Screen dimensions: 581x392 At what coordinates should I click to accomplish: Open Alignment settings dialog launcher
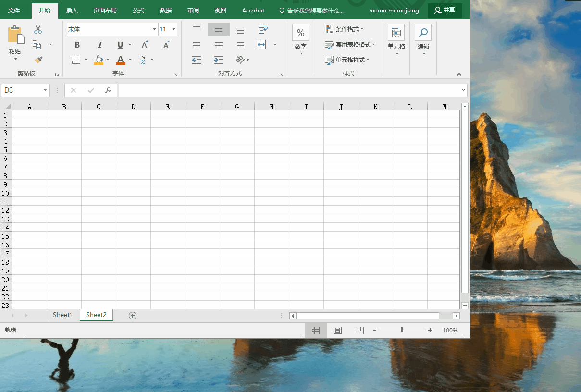pos(281,74)
